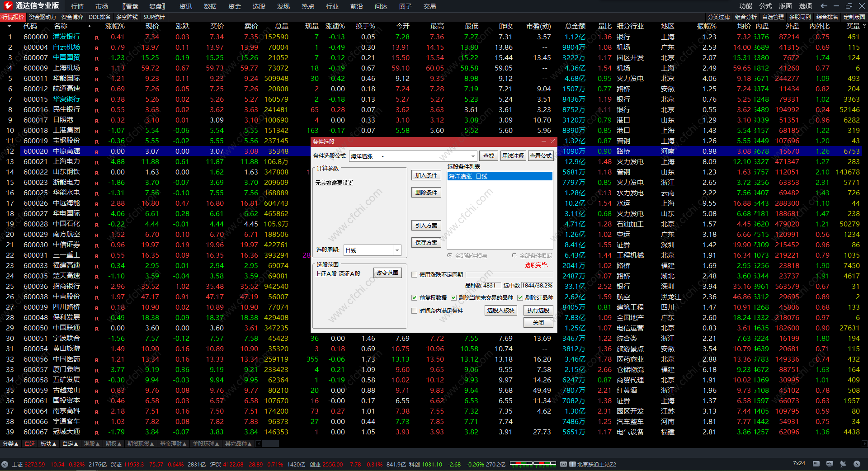Screen dimensions: 868x471
Task: Toggle the 剔除ST品种 checkbox
Action: [x=520, y=297]
